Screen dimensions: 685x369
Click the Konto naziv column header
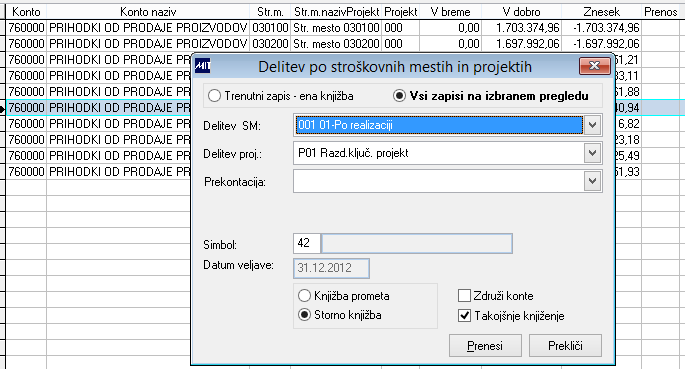click(x=148, y=12)
